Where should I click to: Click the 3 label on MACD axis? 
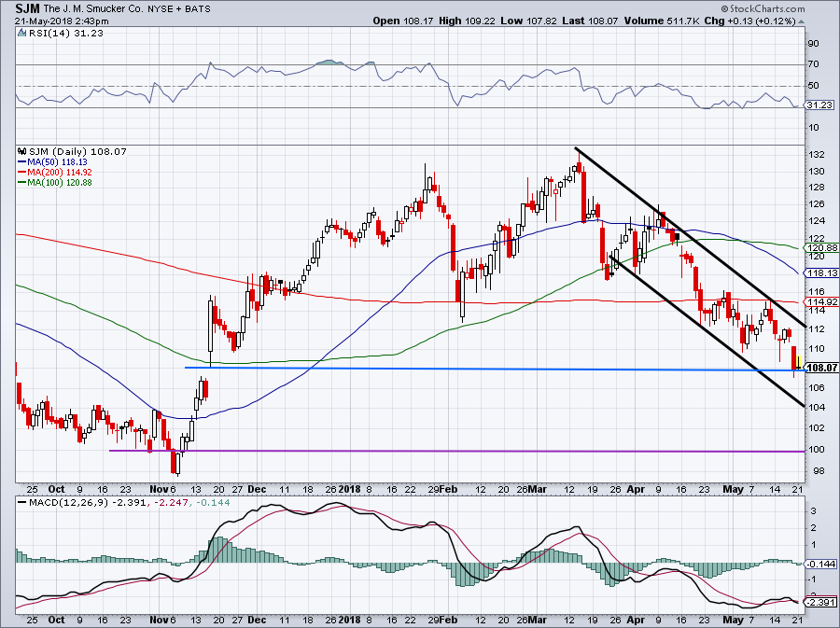[814, 510]
